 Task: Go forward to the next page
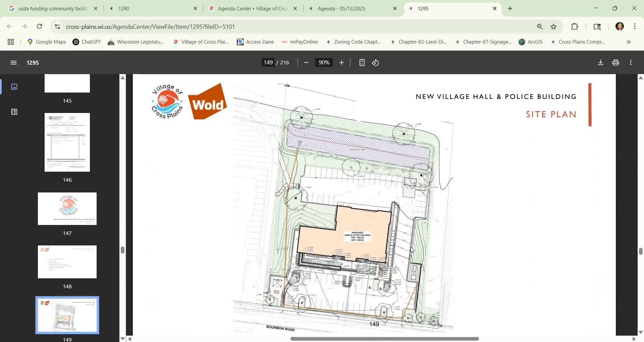tap(24, 26)
